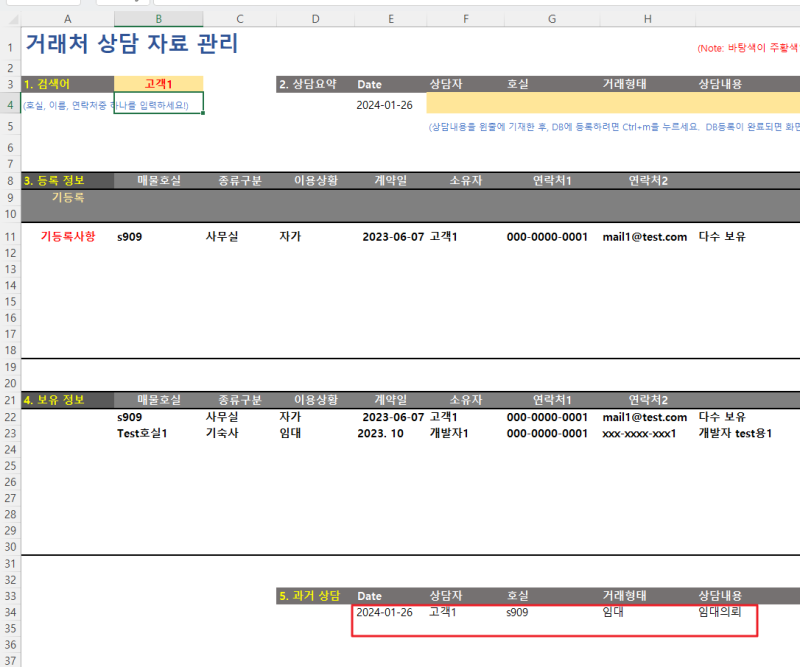Click search keyword cell showing 고객1

click(x=159, y=84)
